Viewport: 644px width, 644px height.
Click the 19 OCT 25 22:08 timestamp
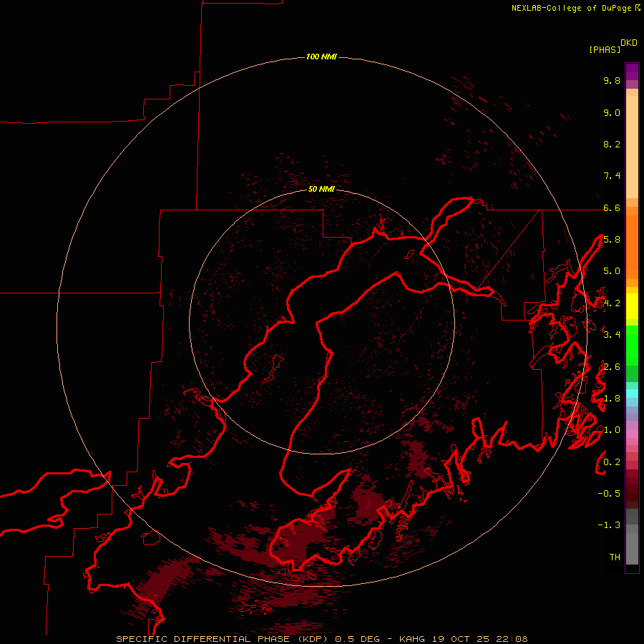click(x=479, y=639)
